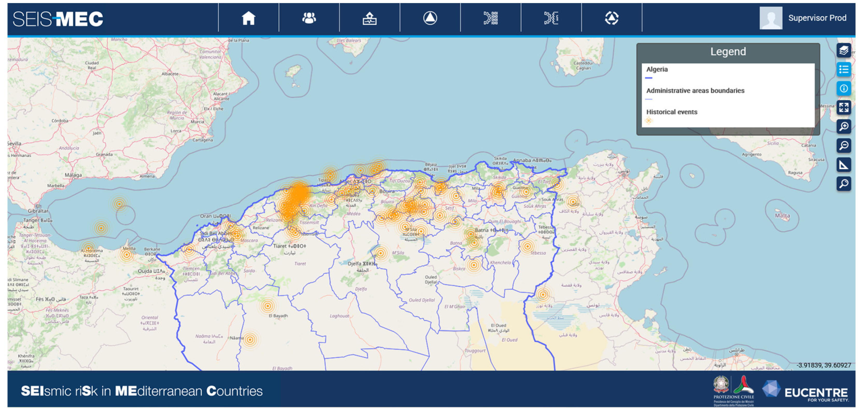Open the binary data processing icon
This screenshot has width=868, height=416.
click(491, 18)
